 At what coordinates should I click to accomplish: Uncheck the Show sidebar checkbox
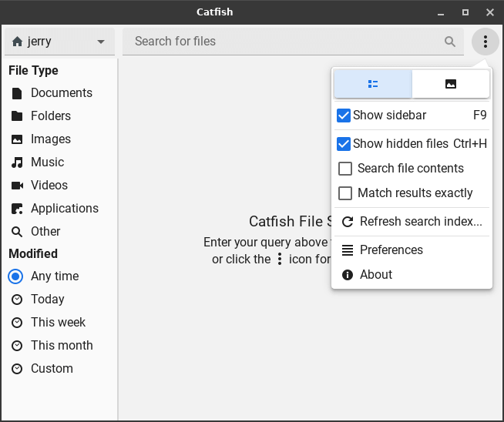point(344,116)
